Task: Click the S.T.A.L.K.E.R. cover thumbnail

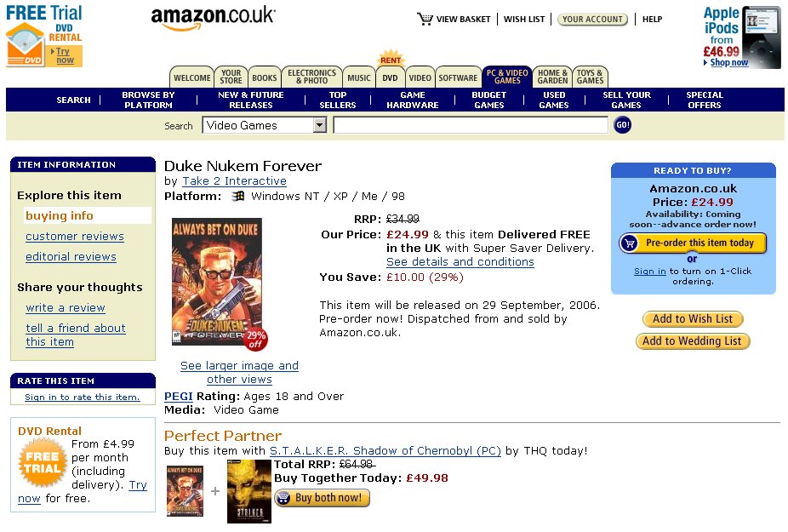Action: click(x=248, y=491)
